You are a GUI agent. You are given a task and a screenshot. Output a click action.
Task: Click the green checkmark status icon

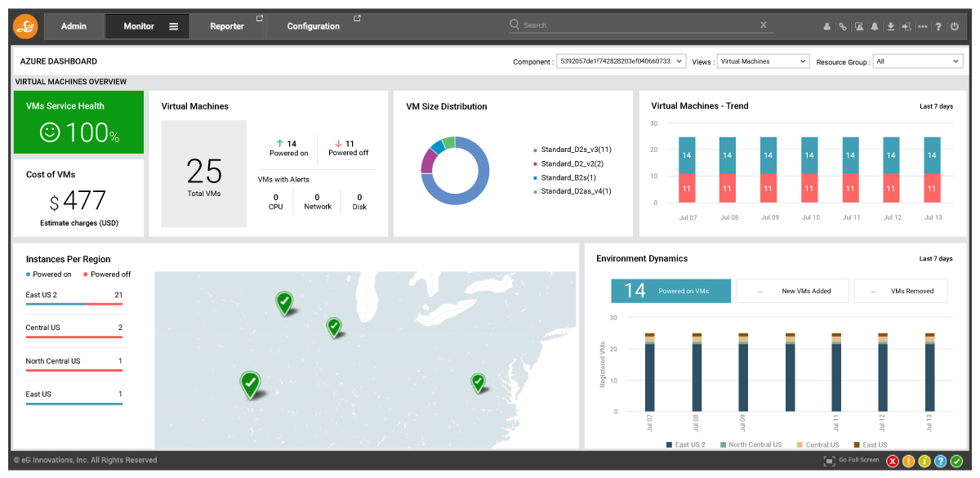pos(956,461)
